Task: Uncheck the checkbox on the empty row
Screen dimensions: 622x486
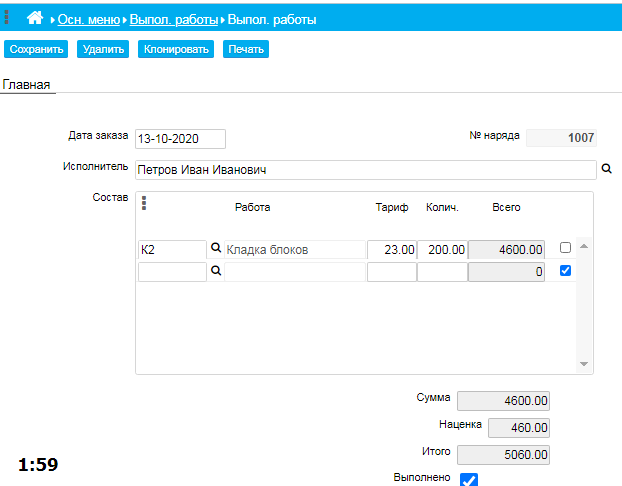Action: point(566,270)
